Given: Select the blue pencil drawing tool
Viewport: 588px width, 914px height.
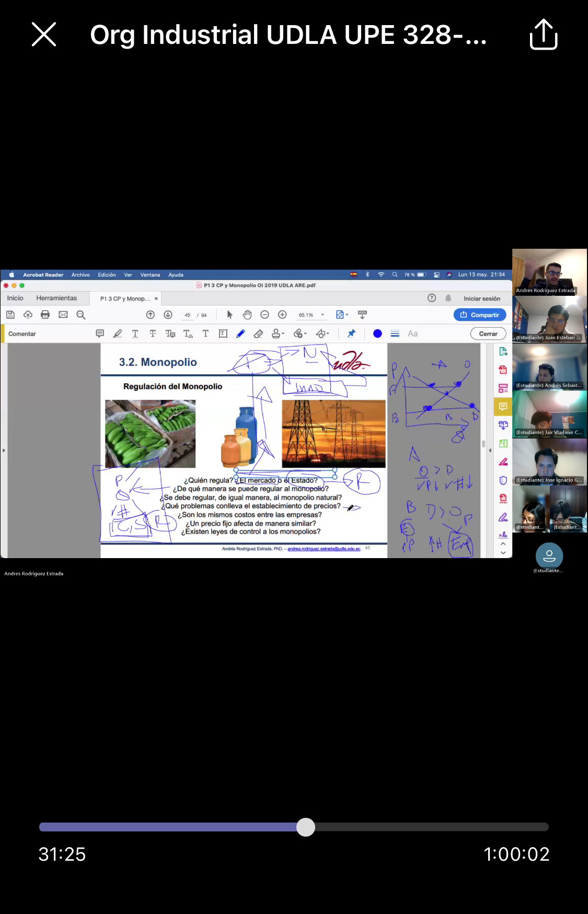Looking at the screenshot, I should coord(240,333).
